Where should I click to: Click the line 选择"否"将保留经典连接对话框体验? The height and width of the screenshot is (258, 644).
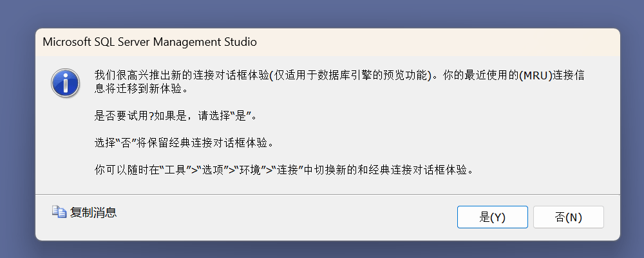click(184, 143)
